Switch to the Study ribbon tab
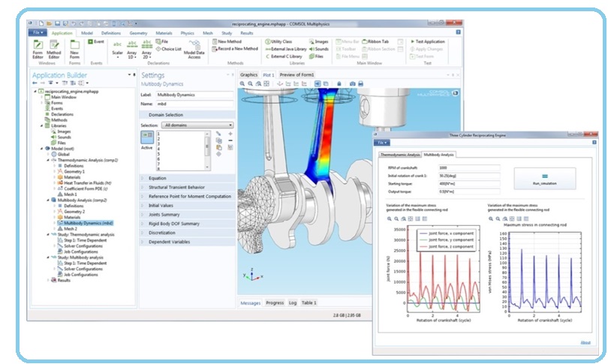 pyautogui.click(x=227, y=33)
